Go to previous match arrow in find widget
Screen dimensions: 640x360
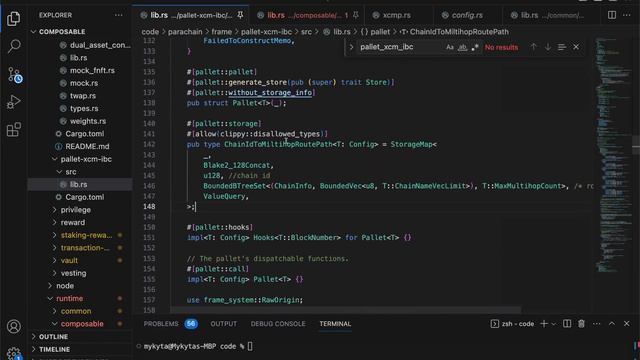(x=533, y=47)
